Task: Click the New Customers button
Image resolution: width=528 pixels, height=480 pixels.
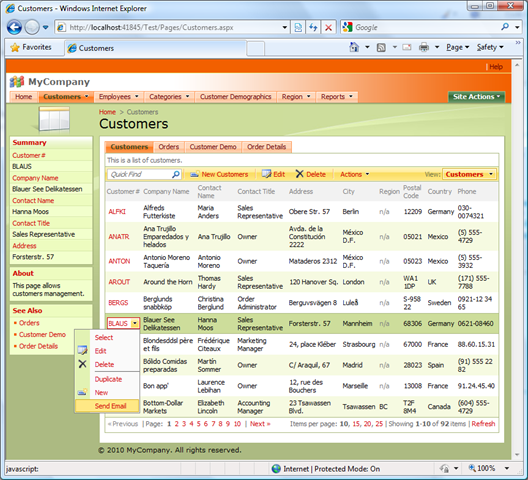Action: pos(219,174)
